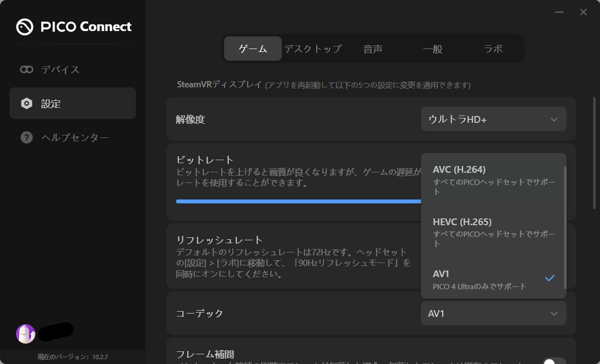Switch to the デスクトップ tab
This screenshot has width=600, height=364.
click(x=312, y=48)
